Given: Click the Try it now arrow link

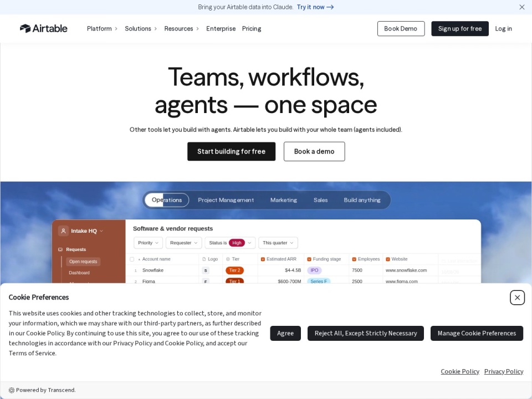Looking at the screenshot, I should (x=315, y=7).
